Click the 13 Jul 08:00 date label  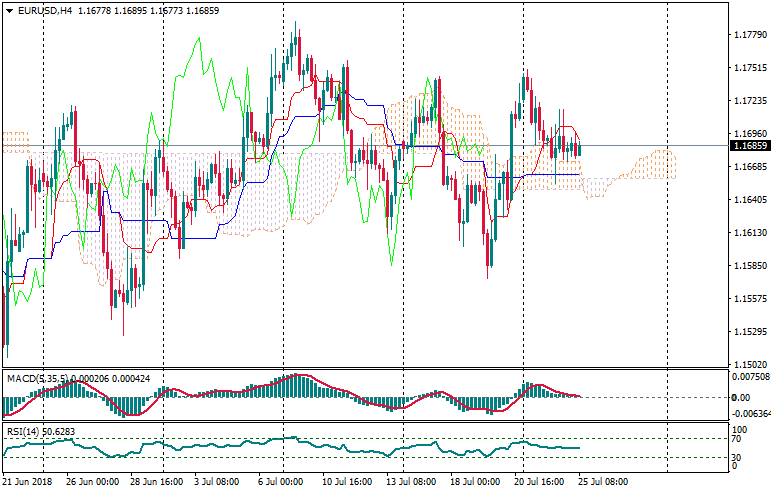click(412, 482)
